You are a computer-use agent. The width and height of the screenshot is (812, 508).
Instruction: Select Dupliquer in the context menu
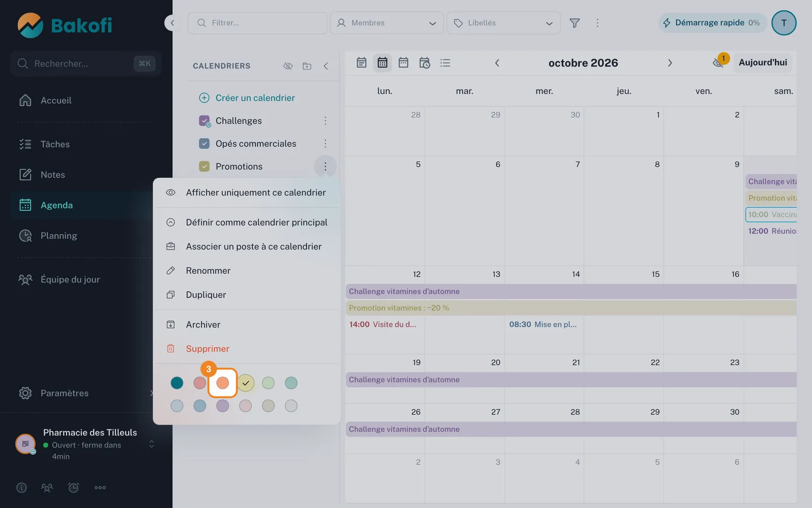[x=247, y=295]
